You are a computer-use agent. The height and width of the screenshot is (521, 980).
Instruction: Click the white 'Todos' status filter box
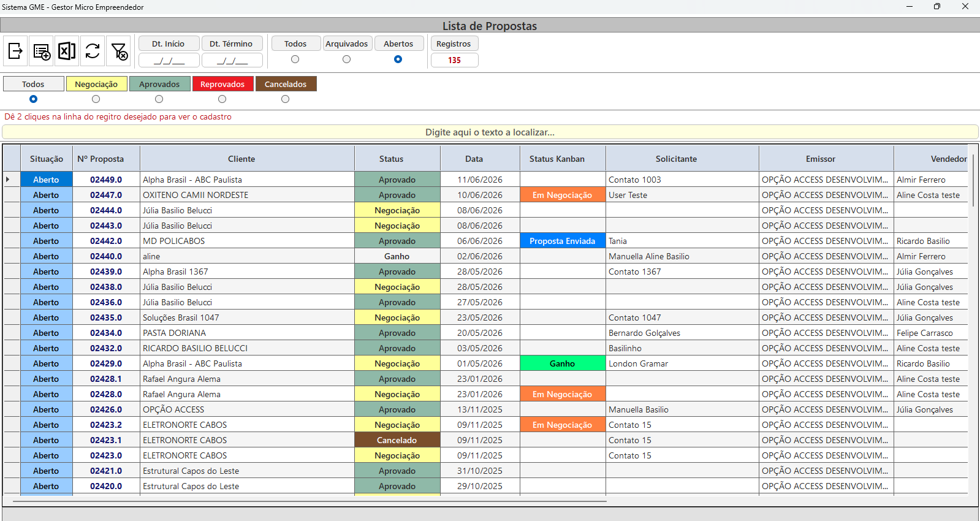coord(33,84)
